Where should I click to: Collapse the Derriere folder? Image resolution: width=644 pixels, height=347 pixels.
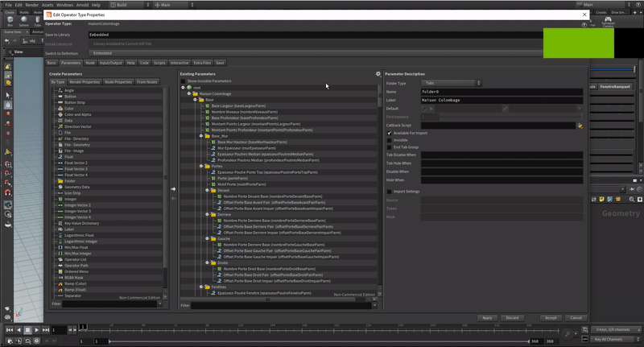click(208, 214)
